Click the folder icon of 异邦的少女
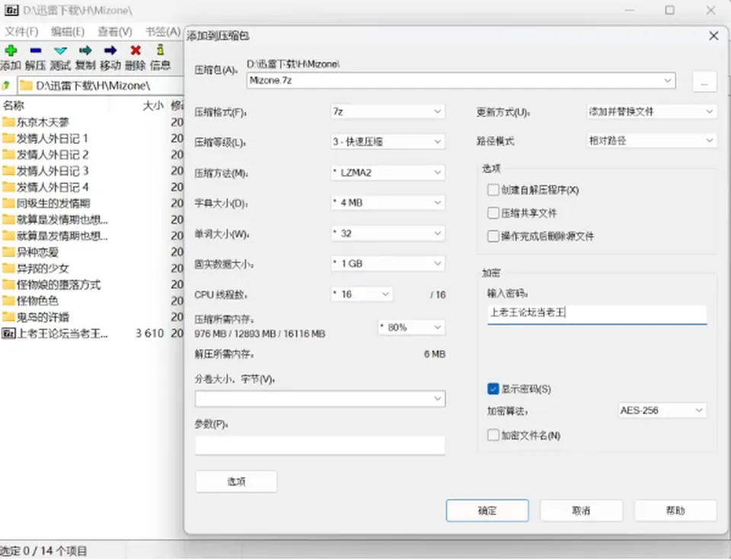The width and height of the screenshot is (731, 560). pos(8,269)
